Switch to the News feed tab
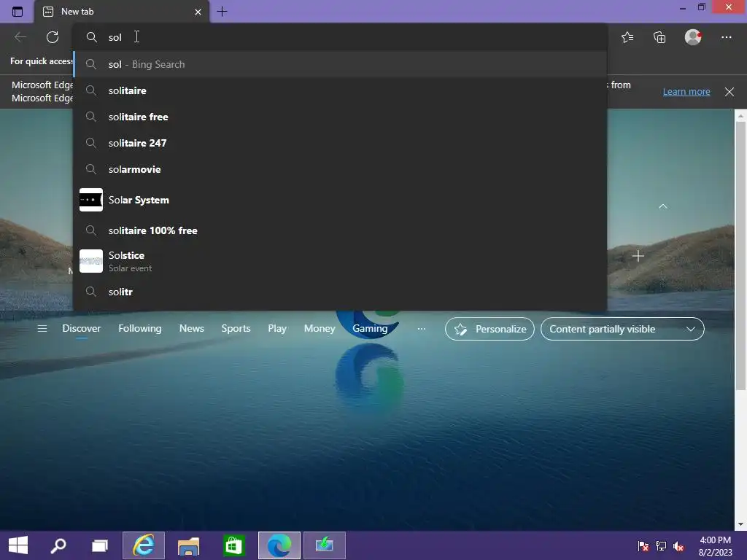Image resolution: width=747 pixels, height=560 pixels. pos(192,329)
